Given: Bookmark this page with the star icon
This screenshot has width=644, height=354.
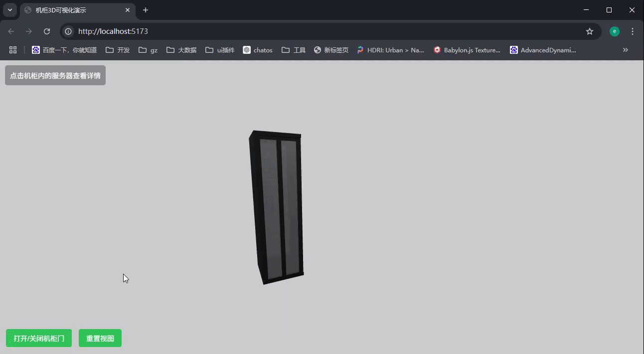Looking at the screenshot, I should click(x=590, y=31).
